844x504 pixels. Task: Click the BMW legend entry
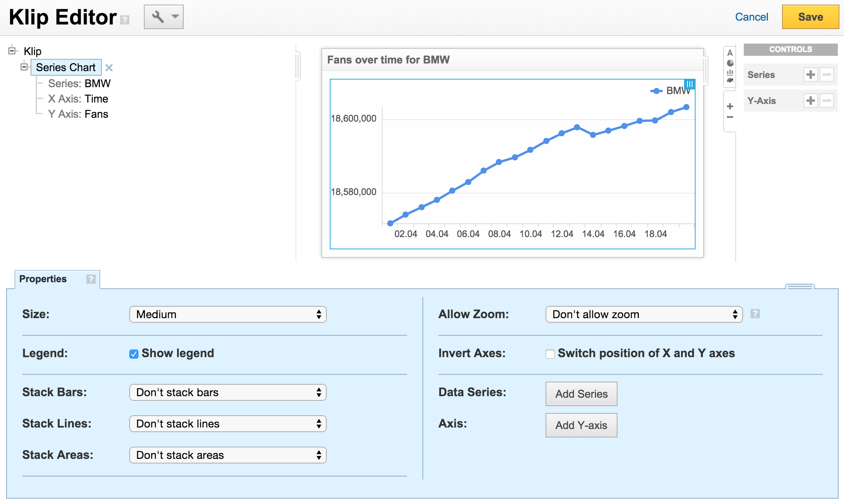671,91
